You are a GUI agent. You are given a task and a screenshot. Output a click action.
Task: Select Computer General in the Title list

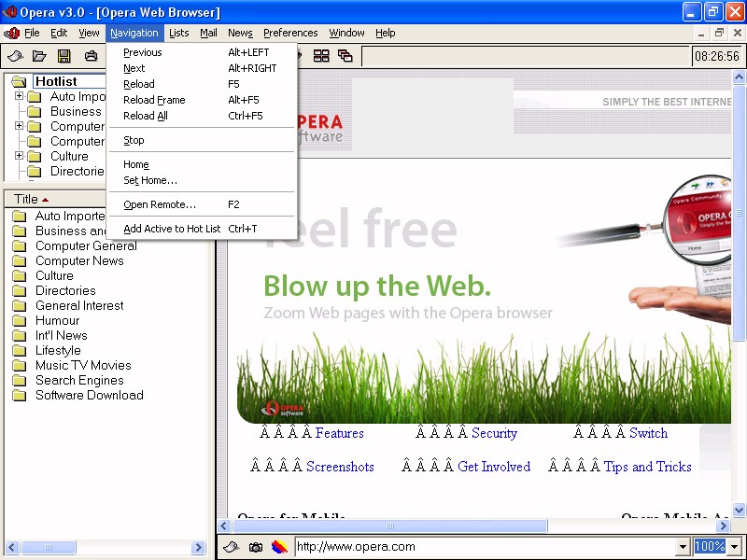(x=86, y=245)
